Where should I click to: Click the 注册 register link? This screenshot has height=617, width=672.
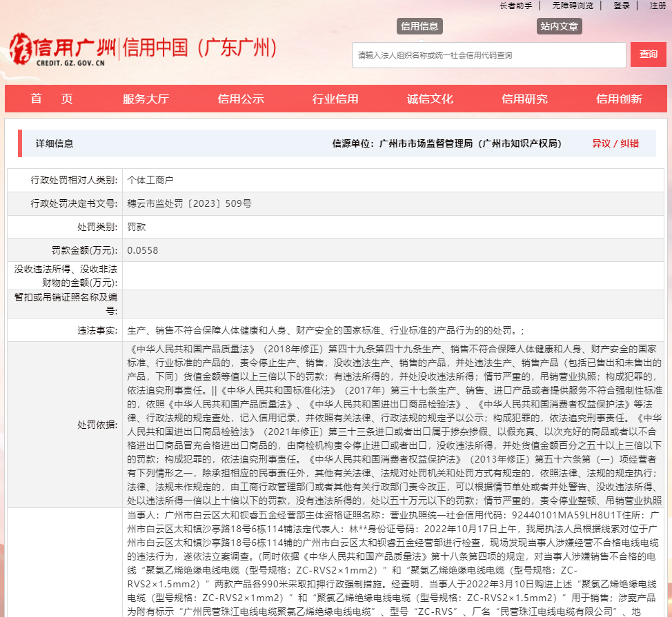click(x=658, y=6)
